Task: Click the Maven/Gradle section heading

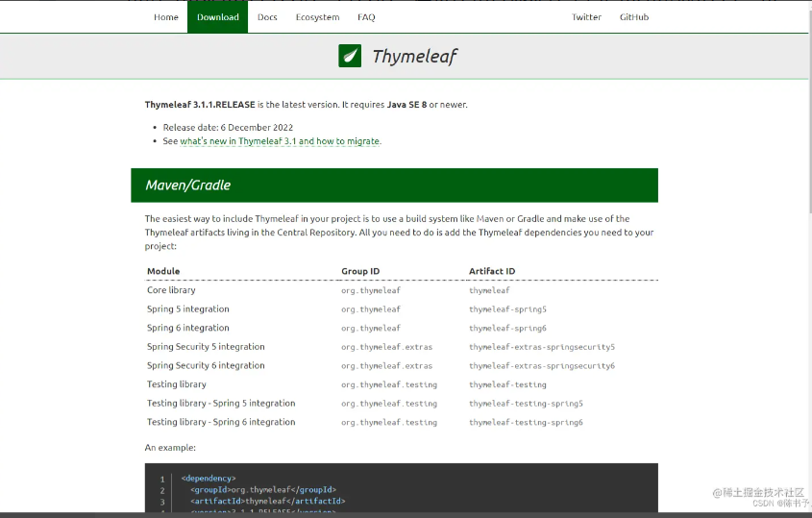Action: point(188,185)
